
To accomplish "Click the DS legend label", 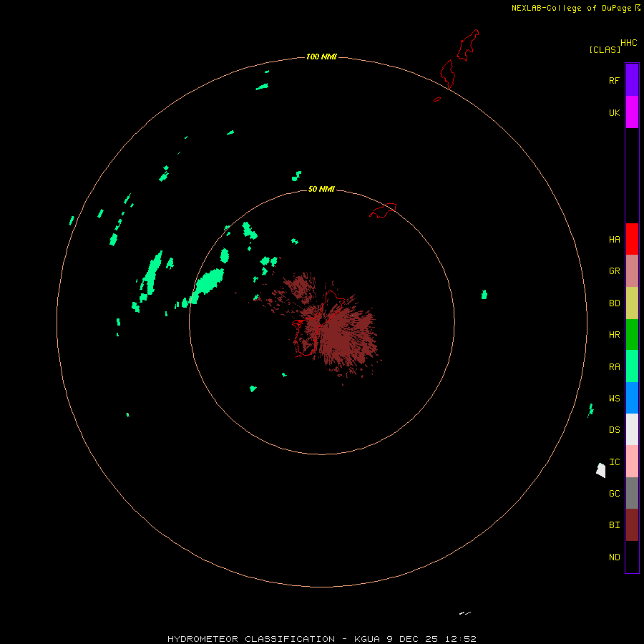I will coord(614,430).
